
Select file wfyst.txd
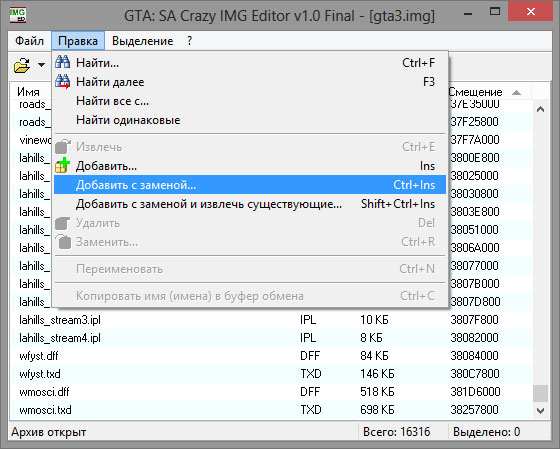(x=40, y=374)
